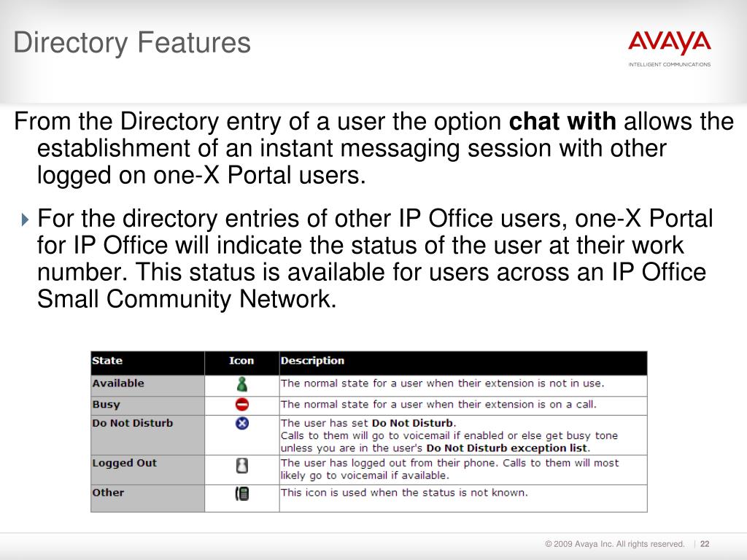Click the 'Other' state cell

coord(147,499)
